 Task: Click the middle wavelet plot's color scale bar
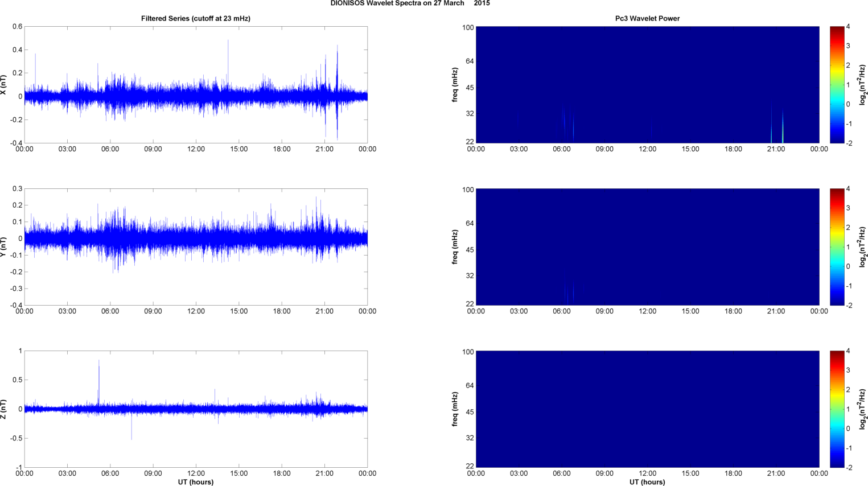click(x=837, y=247)
